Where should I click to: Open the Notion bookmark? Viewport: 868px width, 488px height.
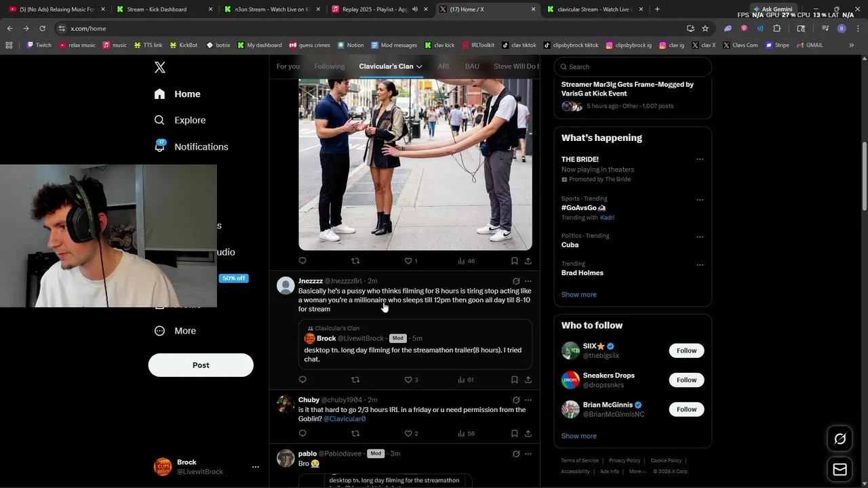click(351, 45)
